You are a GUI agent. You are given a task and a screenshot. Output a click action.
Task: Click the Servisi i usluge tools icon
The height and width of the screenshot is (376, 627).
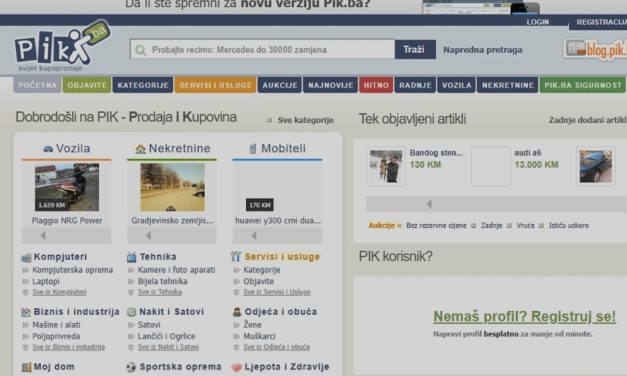pos(236,256)
